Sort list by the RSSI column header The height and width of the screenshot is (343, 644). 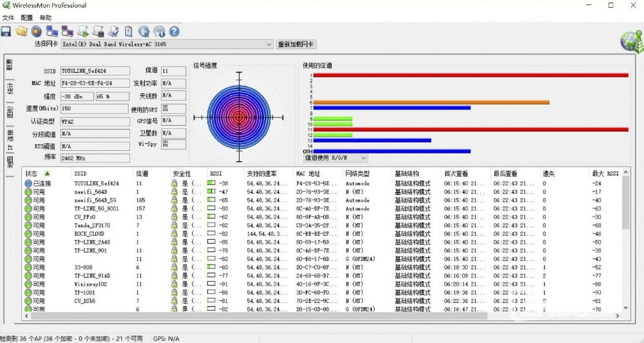tap(226, 173)
